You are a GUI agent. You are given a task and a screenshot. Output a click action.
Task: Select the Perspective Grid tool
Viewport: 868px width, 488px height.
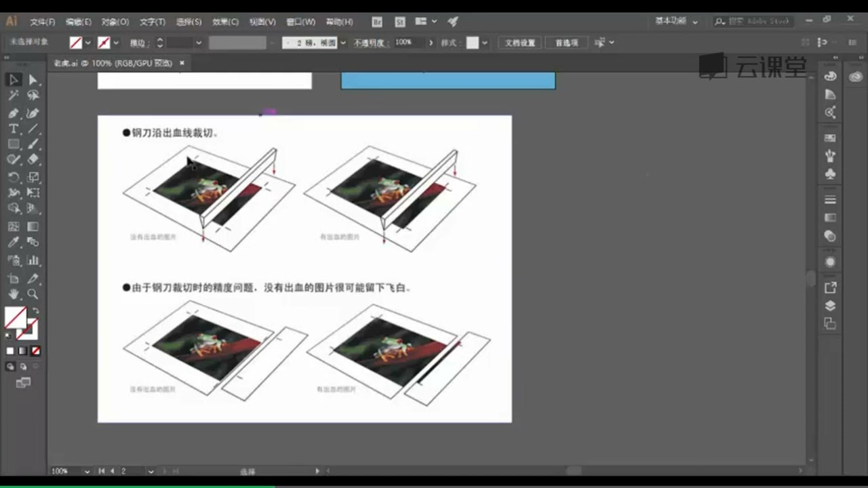pyautogui.click(x=33, y=209)
